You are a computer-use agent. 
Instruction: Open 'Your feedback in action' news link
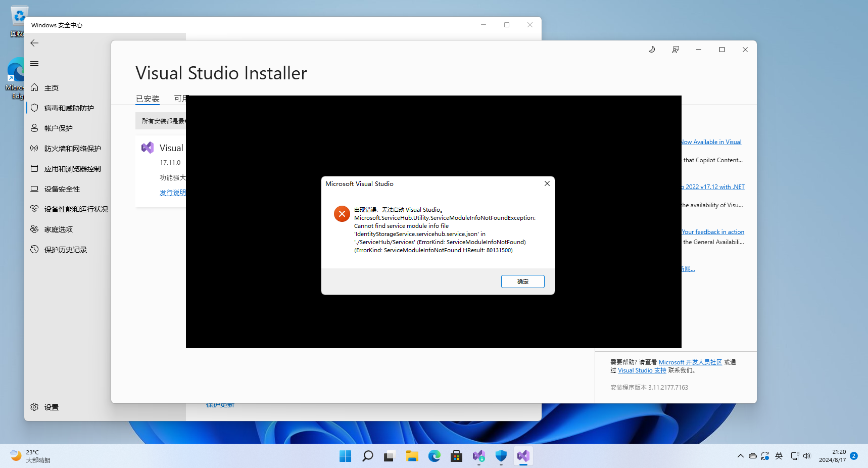point(713,232)
